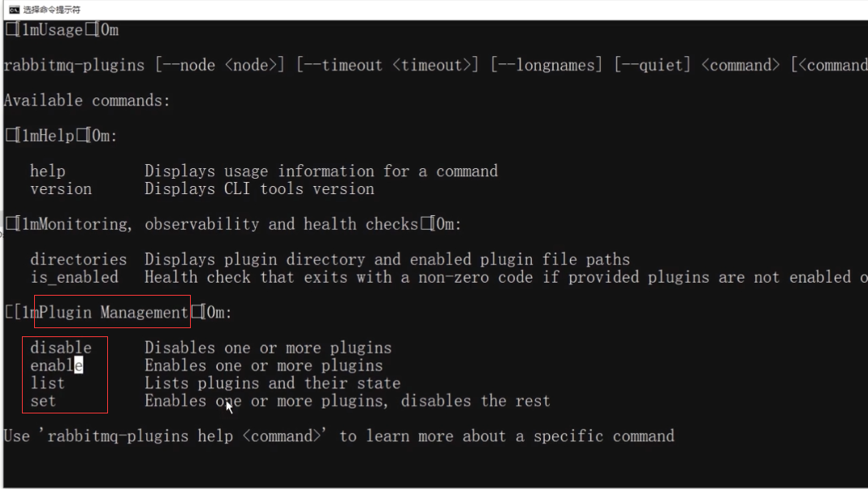Click the 'is_enabled' command entry

(x=74, y=278)
